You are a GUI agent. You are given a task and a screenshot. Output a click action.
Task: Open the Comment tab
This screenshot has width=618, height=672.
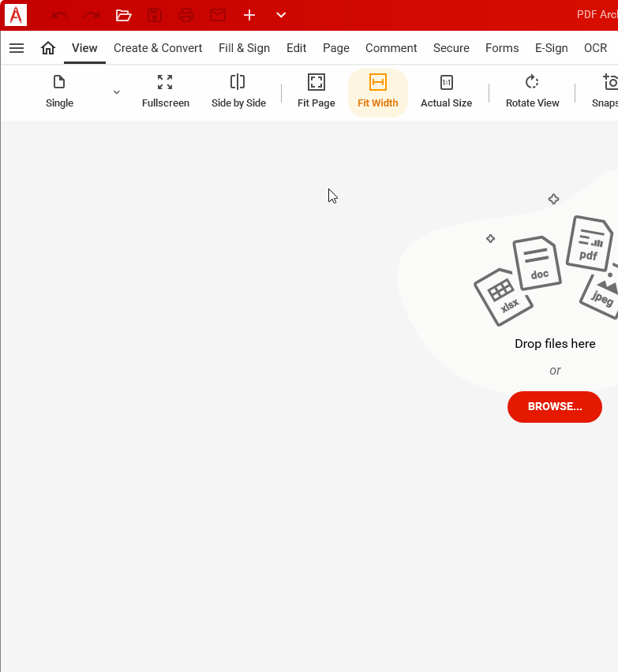391,48
